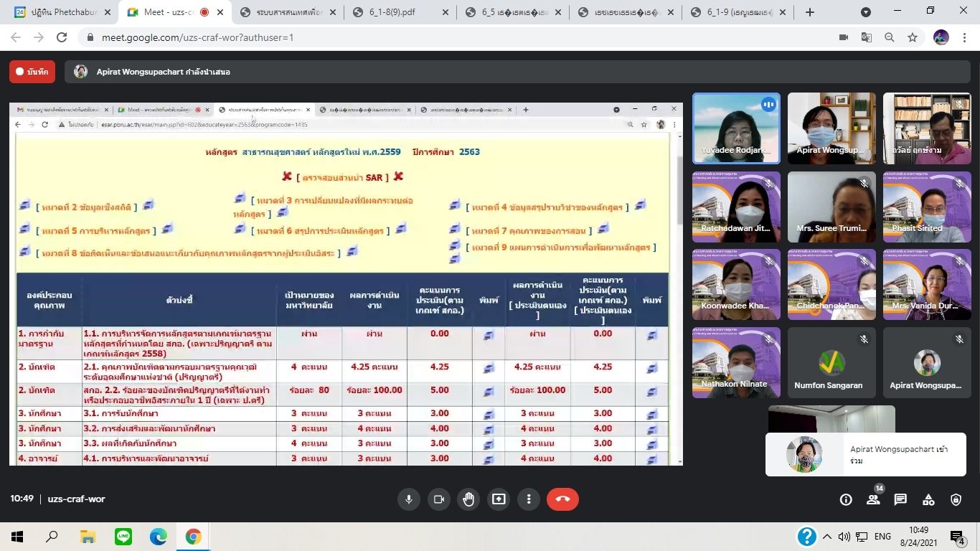Show the participants list
Image resolution: width=980 pixels, height=551 pixels.
pyautogui.click(x=873, y=500)
